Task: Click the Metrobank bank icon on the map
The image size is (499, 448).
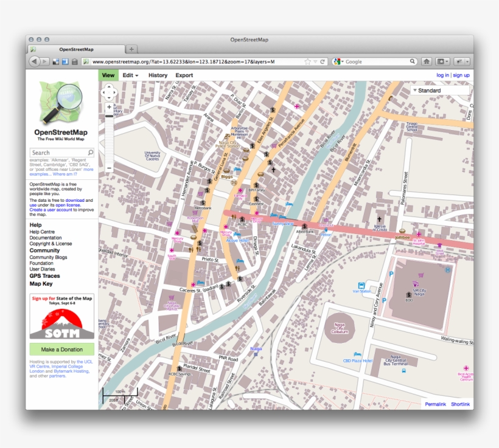Action: pos(203,202)
